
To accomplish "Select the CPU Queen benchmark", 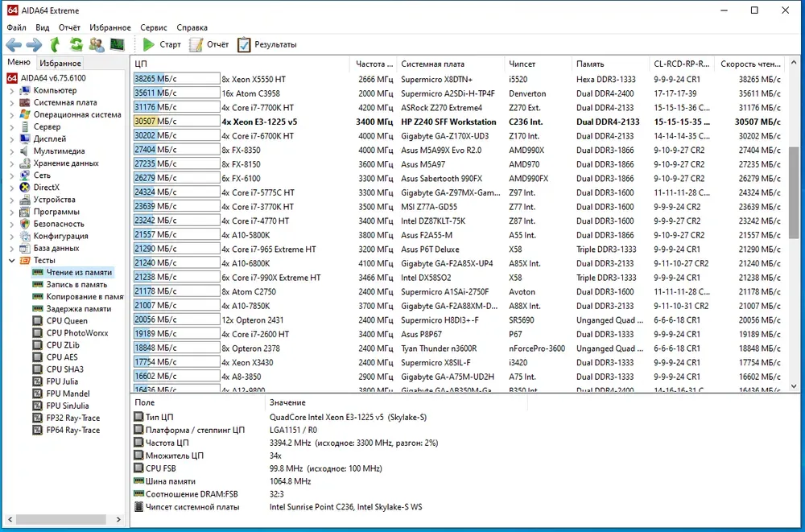I will (67, 321).
